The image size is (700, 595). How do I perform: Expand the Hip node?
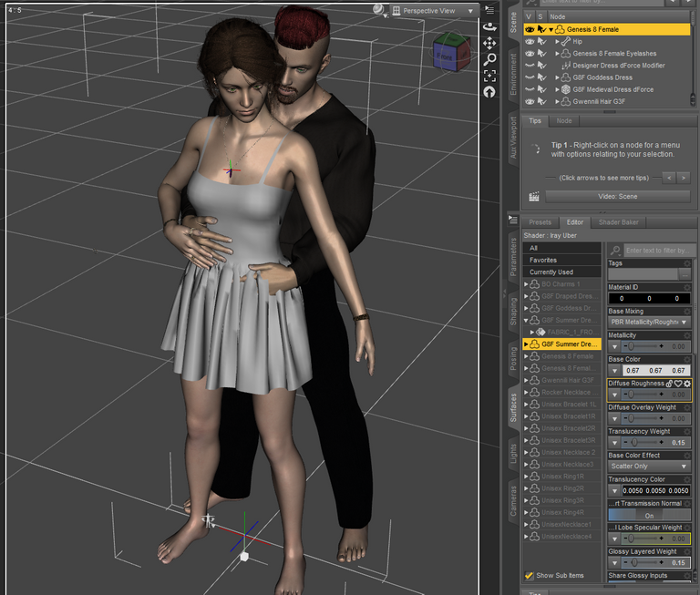(557, 42)
